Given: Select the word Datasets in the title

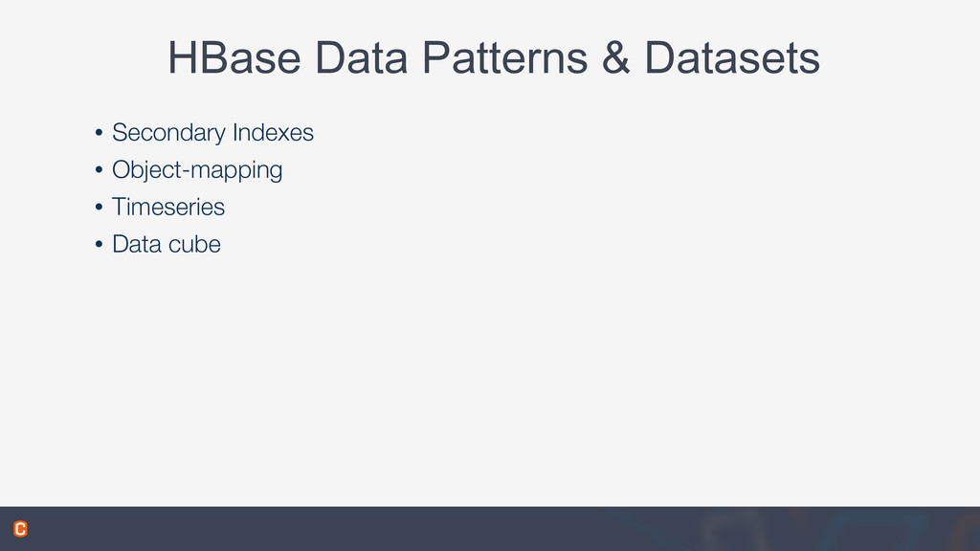Looking at the screenshot, I should pyautogui.click(x=732, y=57).
